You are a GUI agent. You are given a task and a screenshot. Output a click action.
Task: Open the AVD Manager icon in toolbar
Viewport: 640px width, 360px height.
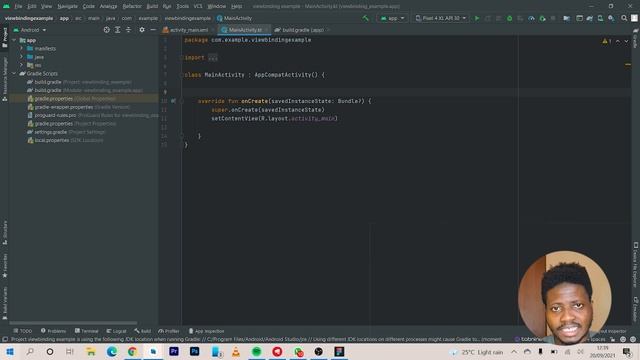pos(600,18)
